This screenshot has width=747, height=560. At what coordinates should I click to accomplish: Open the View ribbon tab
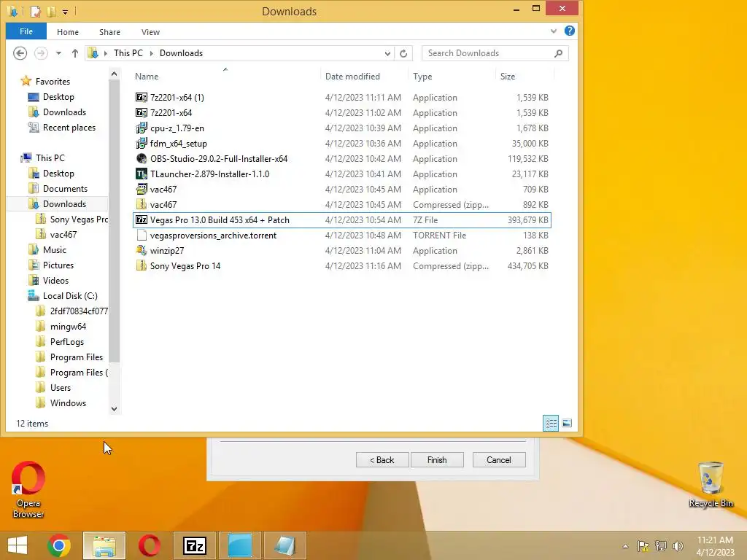pos(150,32)
